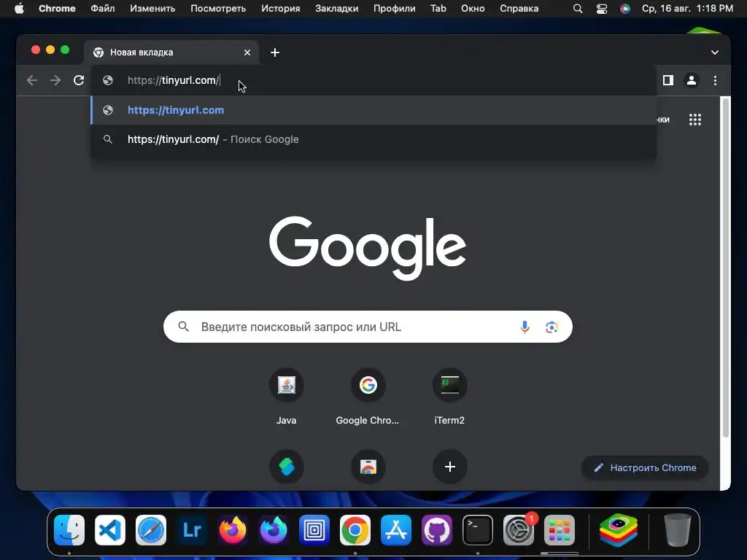This screenshot has width=747, height=560.
Task: Open the Apple menu
Action: (19, 9)
